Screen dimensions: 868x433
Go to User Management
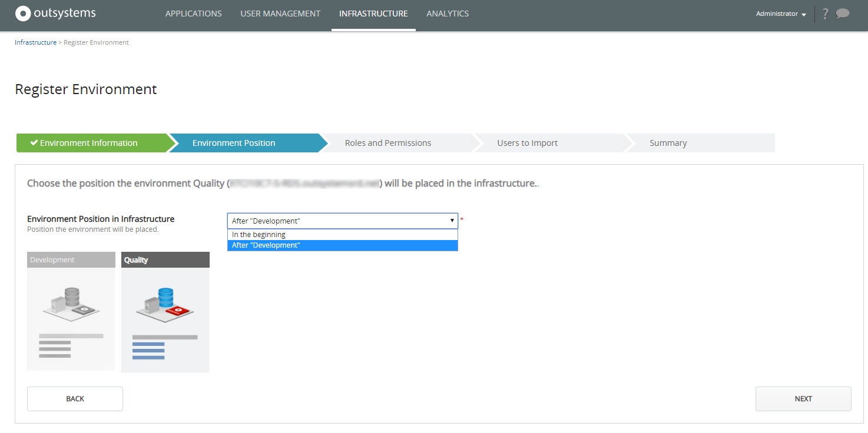[281, 13]
